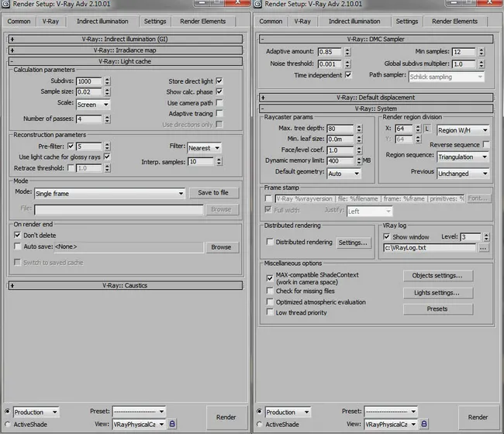Viewport: 504px width, 434px height.
Task: Click Auto save Browse button
Action: [221, 247]
